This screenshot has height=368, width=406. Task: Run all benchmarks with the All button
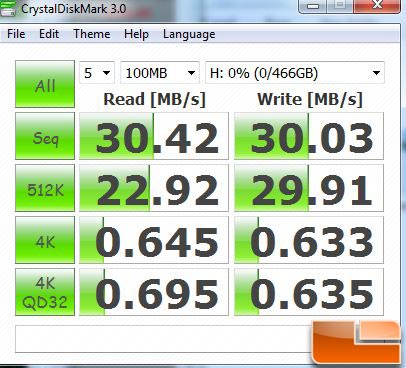point(45,84)
